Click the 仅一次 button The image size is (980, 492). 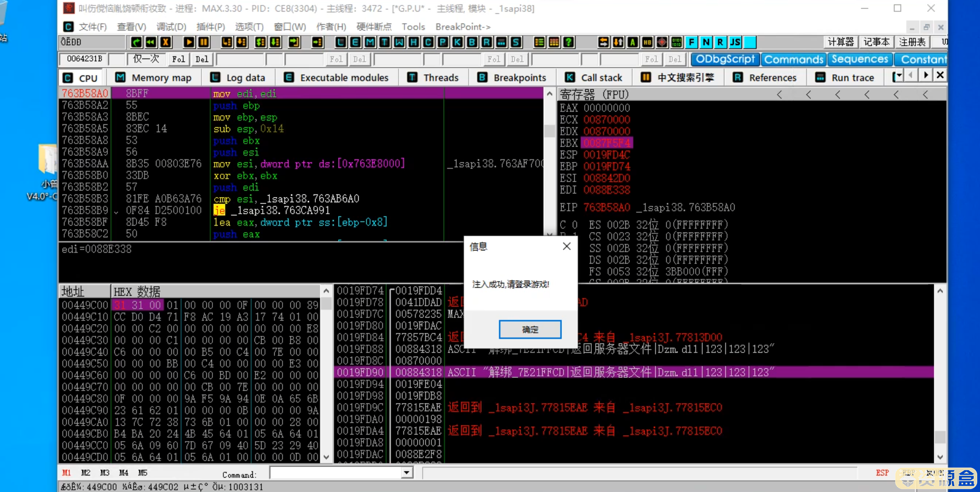(x=146, y=59)
